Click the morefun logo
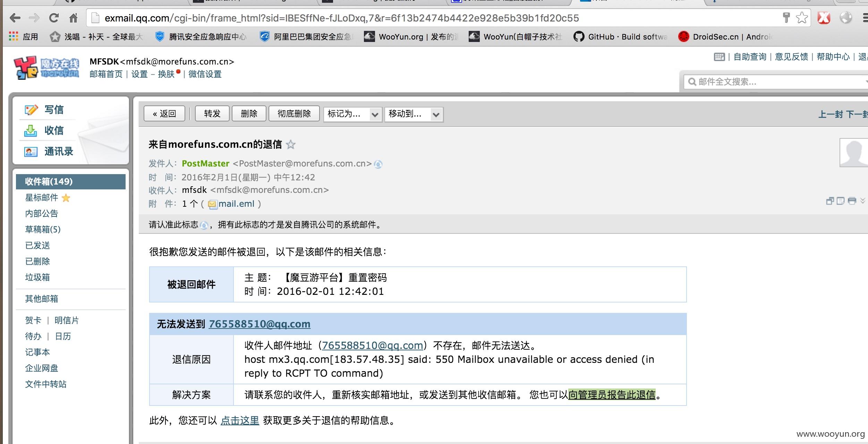Screen dimensions: 868x444 [46, 68]
